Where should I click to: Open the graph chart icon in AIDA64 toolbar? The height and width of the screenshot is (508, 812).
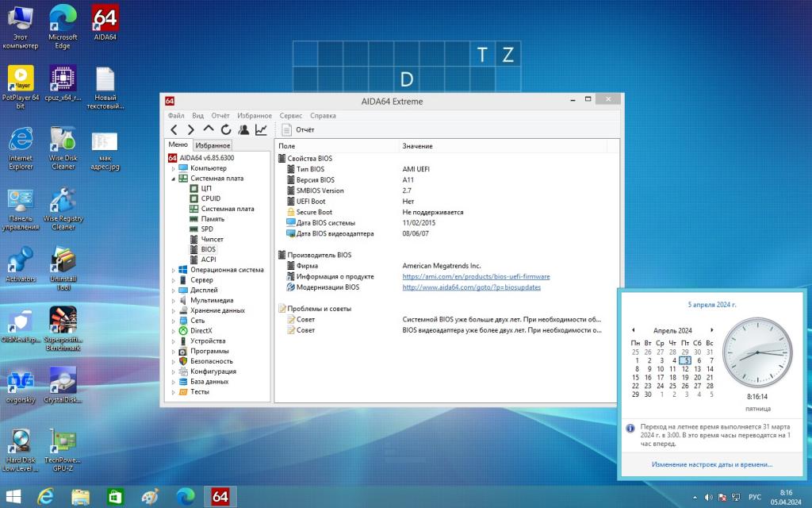pos(261,129)
